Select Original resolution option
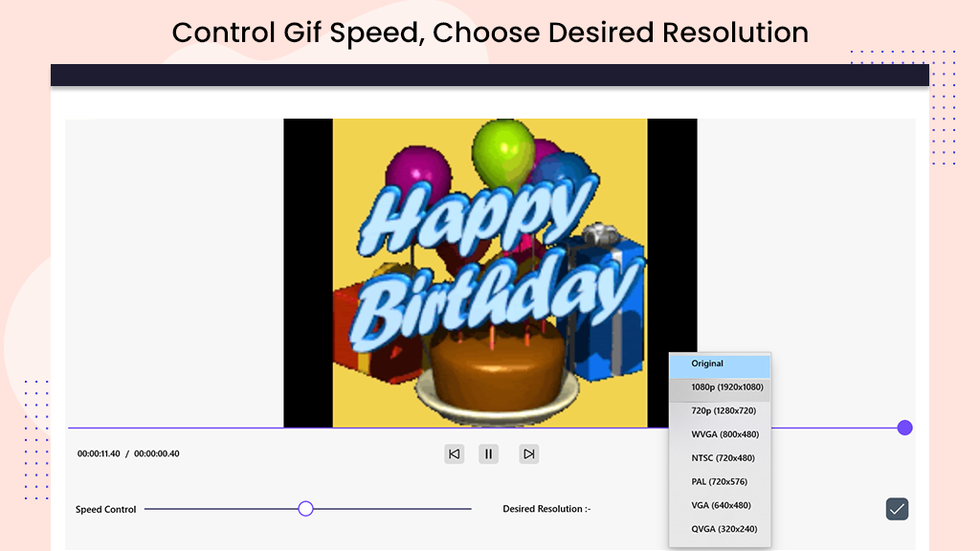 pyautogui.click(x=720, y=364)
